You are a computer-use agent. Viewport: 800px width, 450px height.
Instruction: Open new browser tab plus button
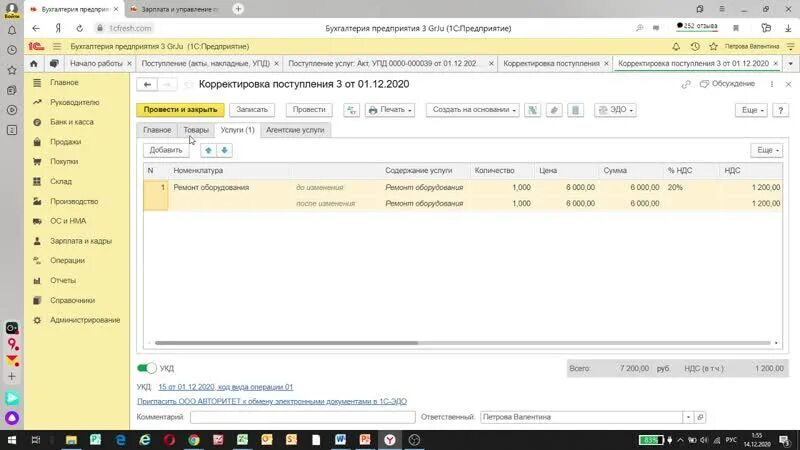238,9
